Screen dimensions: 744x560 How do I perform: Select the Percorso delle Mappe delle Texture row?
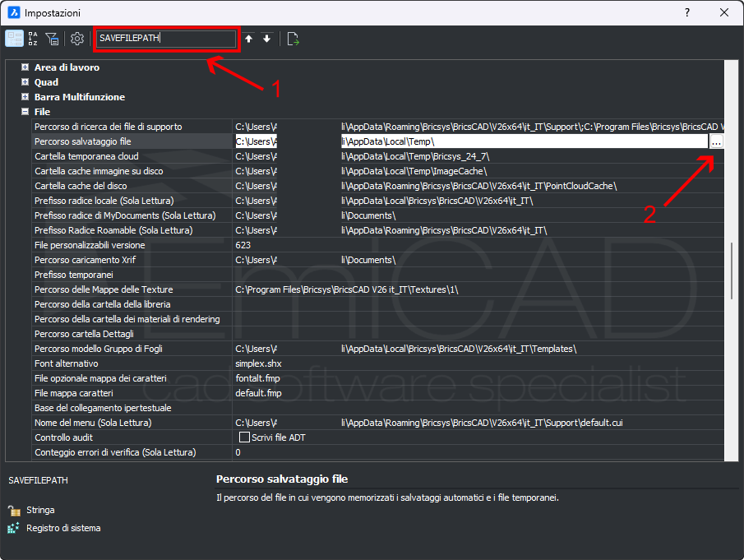tap(104, 289)
